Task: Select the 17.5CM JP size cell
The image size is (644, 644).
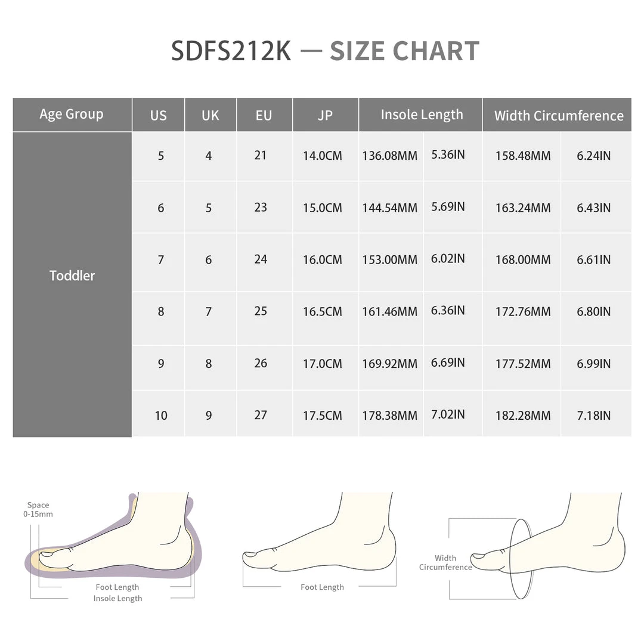Action: (x=323, y=416)
